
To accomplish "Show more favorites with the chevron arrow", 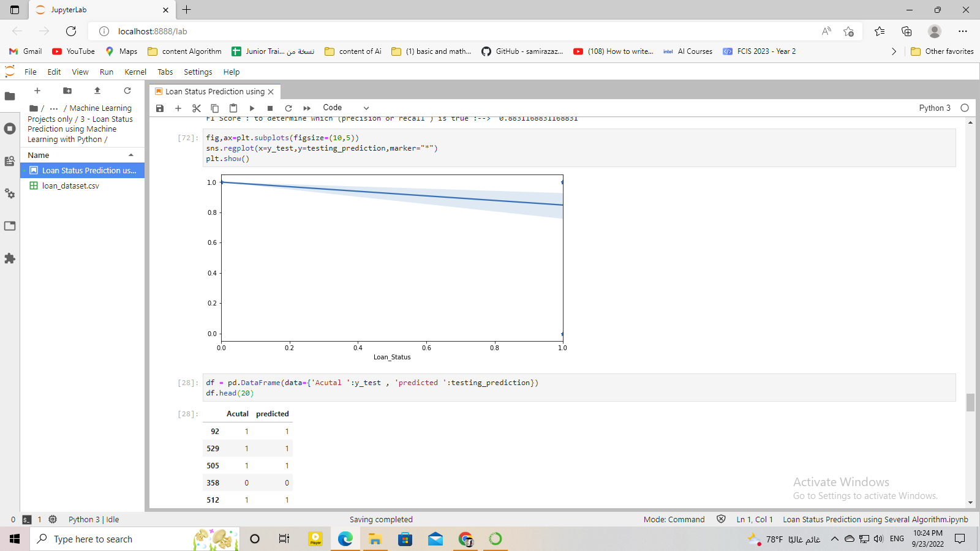I will [x=894, y=51].
